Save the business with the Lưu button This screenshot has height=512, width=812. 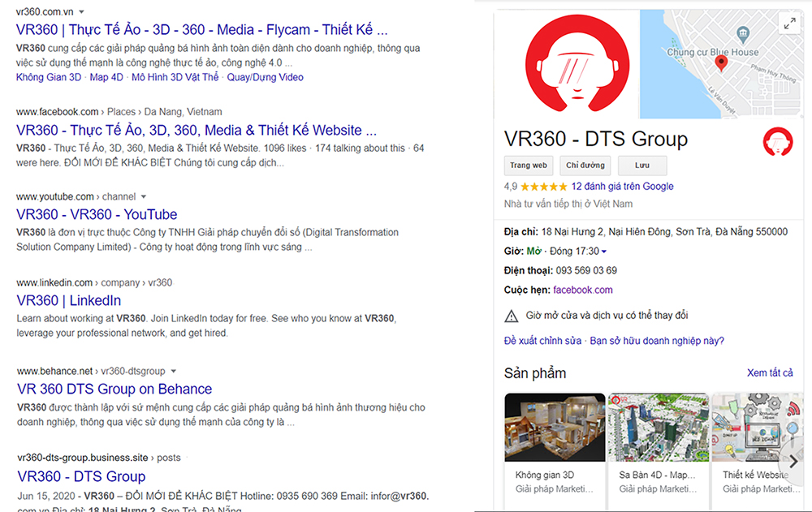pos(642,166)
